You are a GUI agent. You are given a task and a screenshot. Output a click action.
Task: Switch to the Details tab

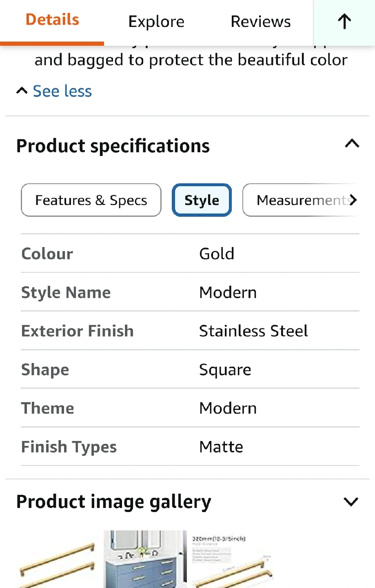52,20
